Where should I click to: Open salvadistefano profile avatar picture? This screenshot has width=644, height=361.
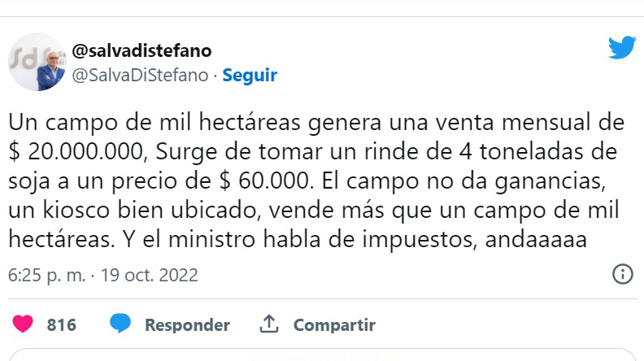(x=37, y=62)
